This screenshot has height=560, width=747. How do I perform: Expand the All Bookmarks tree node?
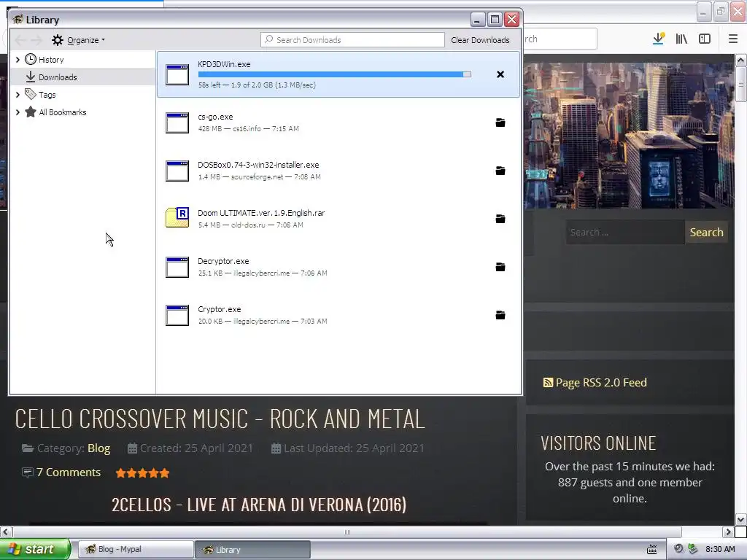pos(18,112)
